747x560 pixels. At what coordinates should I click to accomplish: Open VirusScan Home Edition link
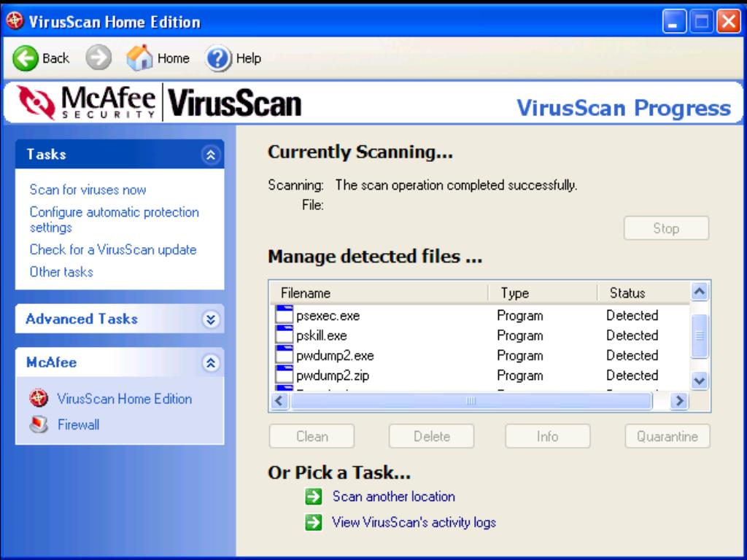click(124, 399)
